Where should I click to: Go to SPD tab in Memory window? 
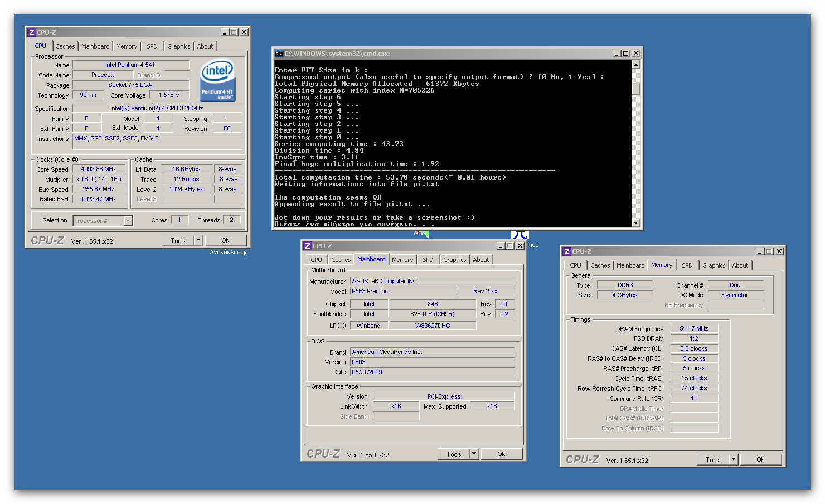pyautogui.click(x=687, y=265)
